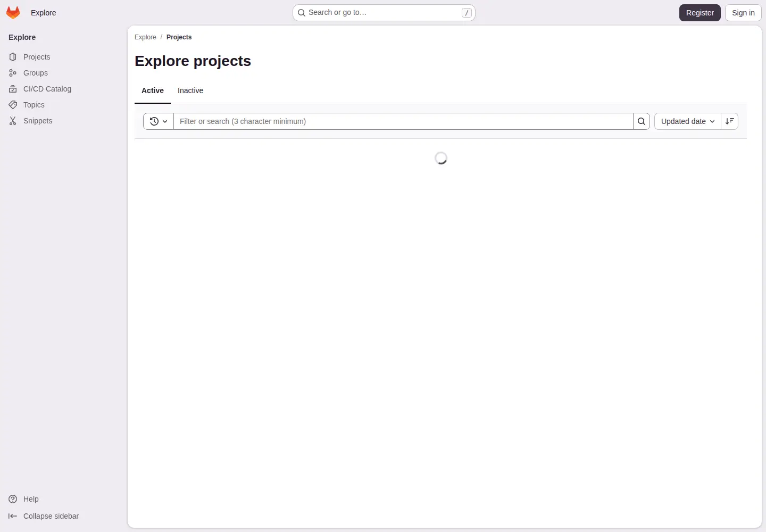The width and height of the screenshot is (766, 532).
Task: Open the Updated date sort dropdown
Action: pos(688,121)
